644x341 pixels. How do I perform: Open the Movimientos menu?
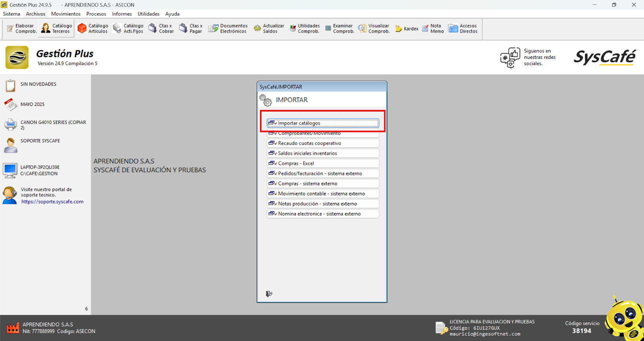coord(66,14)
